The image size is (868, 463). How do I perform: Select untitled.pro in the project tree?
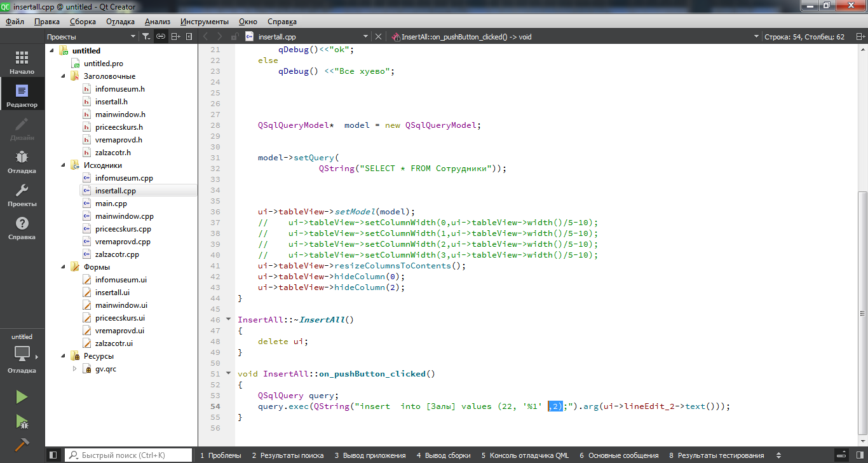coord(104,64)
